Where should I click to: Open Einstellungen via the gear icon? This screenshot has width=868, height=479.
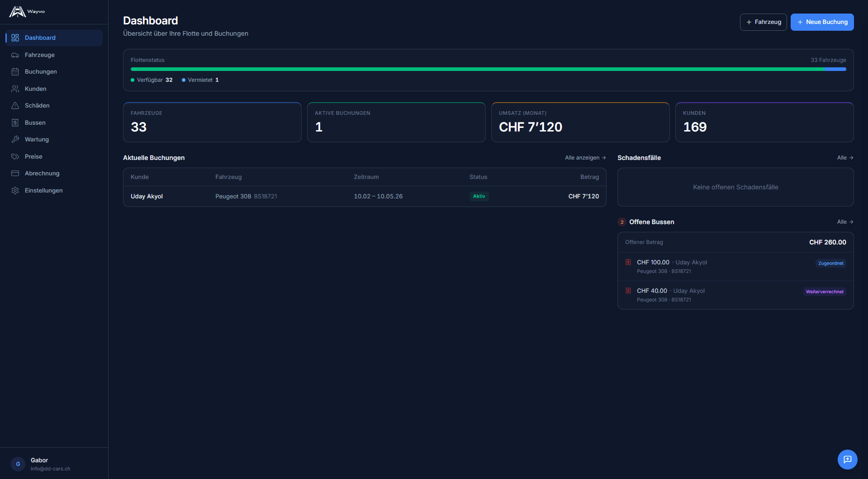[15, 191]
